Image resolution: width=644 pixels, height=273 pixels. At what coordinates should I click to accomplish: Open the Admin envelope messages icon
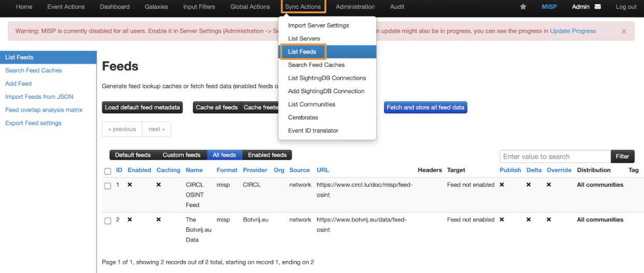tap(597, 7)
